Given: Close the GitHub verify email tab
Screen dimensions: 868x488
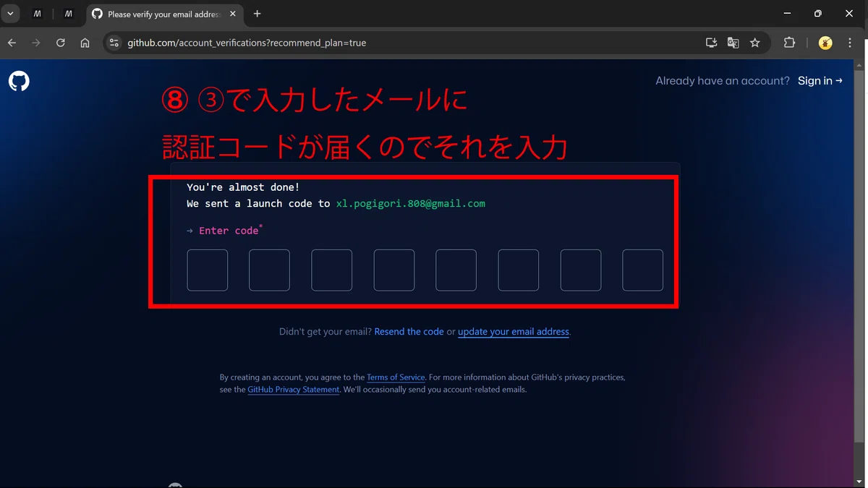Looking at the screenshot, I should point(232,14).
